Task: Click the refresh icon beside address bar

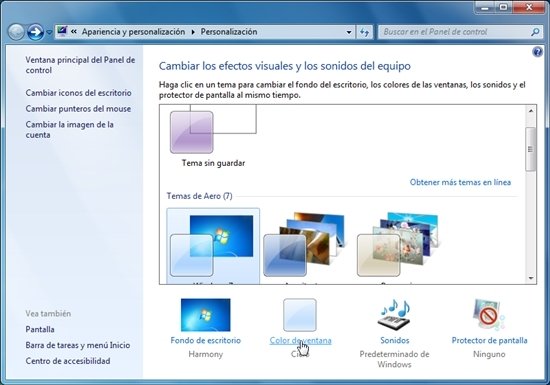Action: point(364,32)
